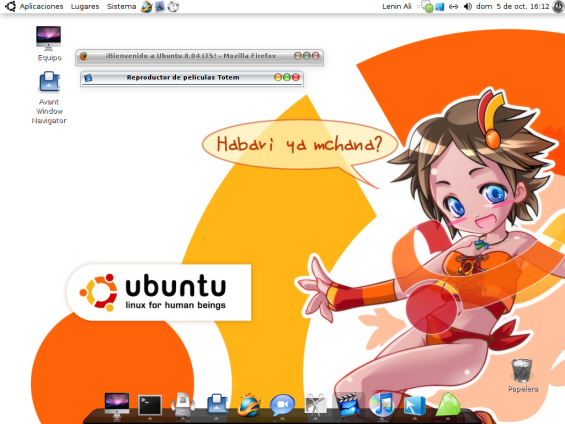Close the Mozilla Firefox window
This screenshot has width=565, height=424.
pyautogui.click(x=316, y=56)
